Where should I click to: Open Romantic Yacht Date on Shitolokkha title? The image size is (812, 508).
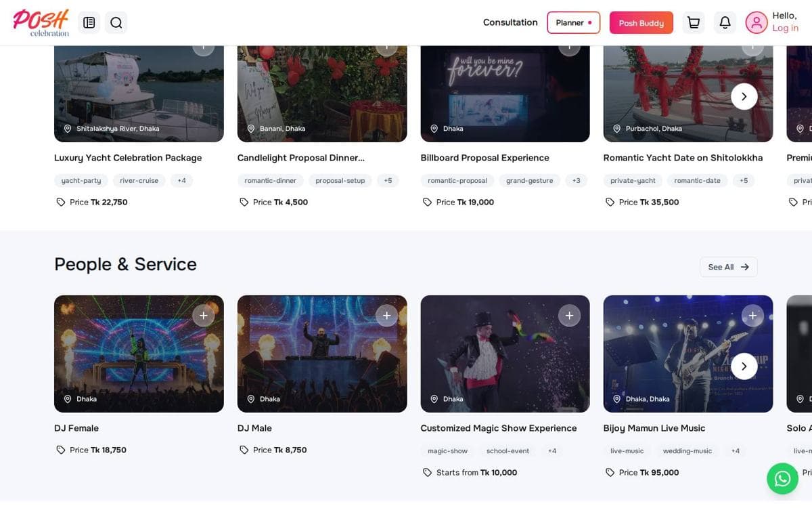point(683,158)
